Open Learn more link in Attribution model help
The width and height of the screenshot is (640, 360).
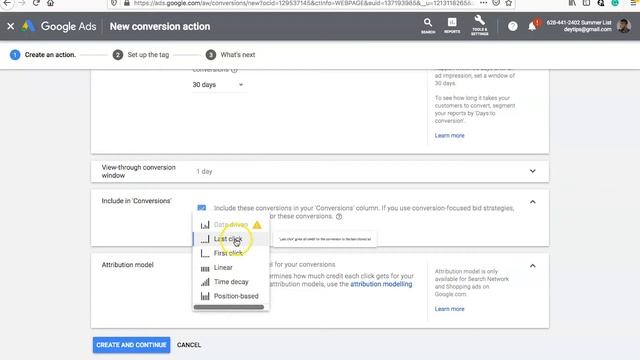pos(449,309)
